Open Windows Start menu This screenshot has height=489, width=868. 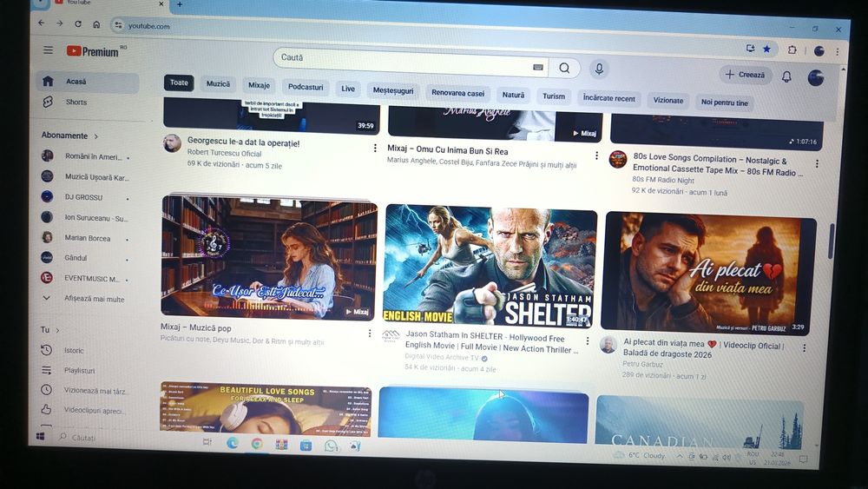pos(41,436)
